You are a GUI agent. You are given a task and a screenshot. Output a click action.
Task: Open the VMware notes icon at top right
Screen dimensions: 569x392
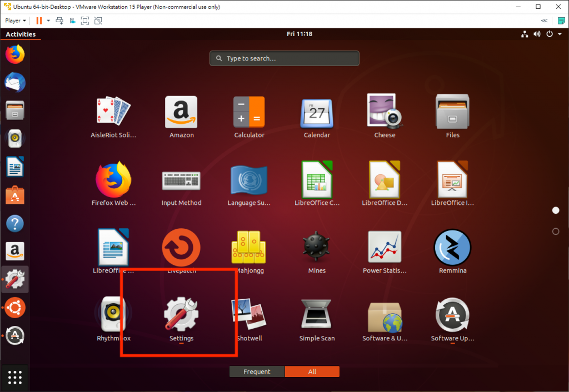coord(561,21)
